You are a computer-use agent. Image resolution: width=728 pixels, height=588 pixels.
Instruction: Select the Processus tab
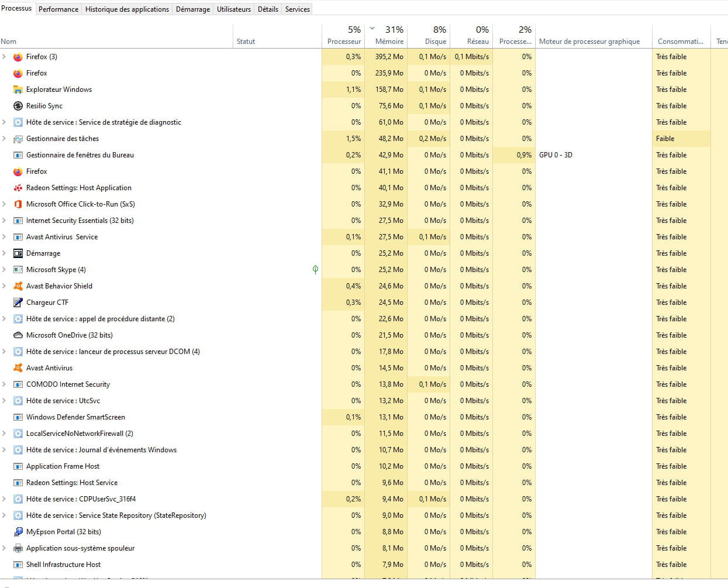(16, 8)
